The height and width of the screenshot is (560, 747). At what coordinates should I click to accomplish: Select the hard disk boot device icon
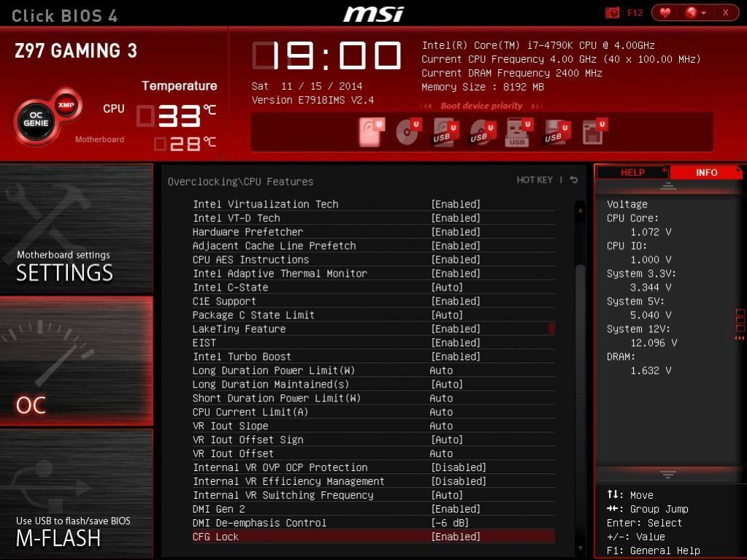(x=372, y=131)
